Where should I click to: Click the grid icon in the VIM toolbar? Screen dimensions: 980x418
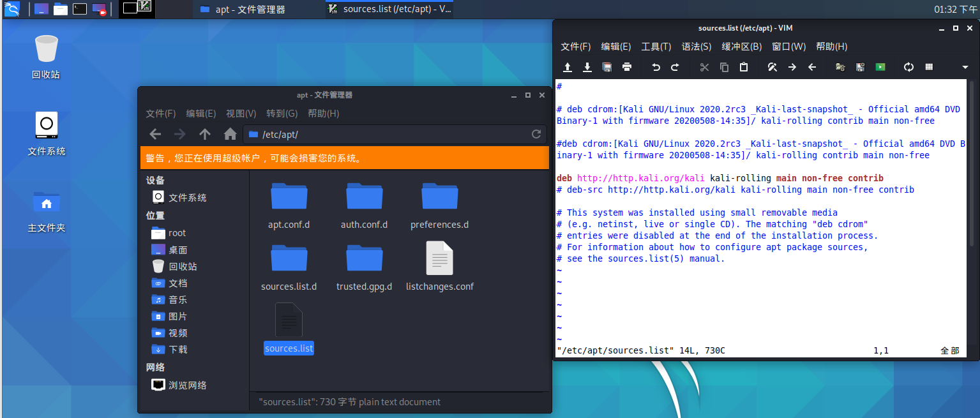pos(929,67)
